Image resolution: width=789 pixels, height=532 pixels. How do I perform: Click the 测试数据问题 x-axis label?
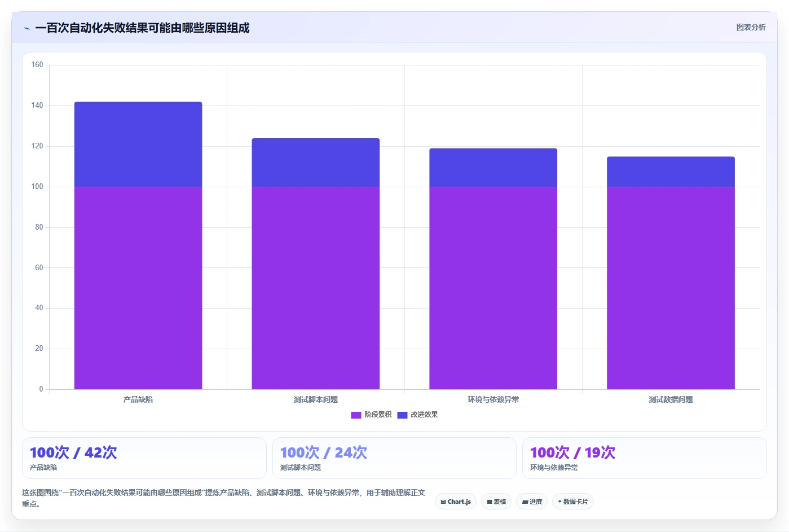671,399
